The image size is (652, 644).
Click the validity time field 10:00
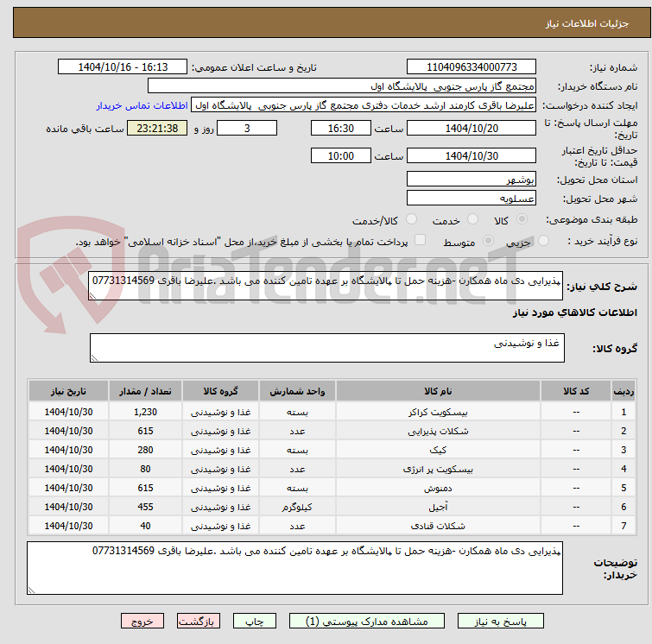341,155
